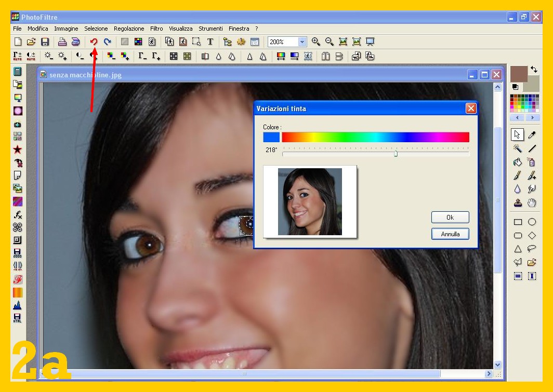Open the Filtro menu
The image size is (553, 392).
tap(156, 29)
